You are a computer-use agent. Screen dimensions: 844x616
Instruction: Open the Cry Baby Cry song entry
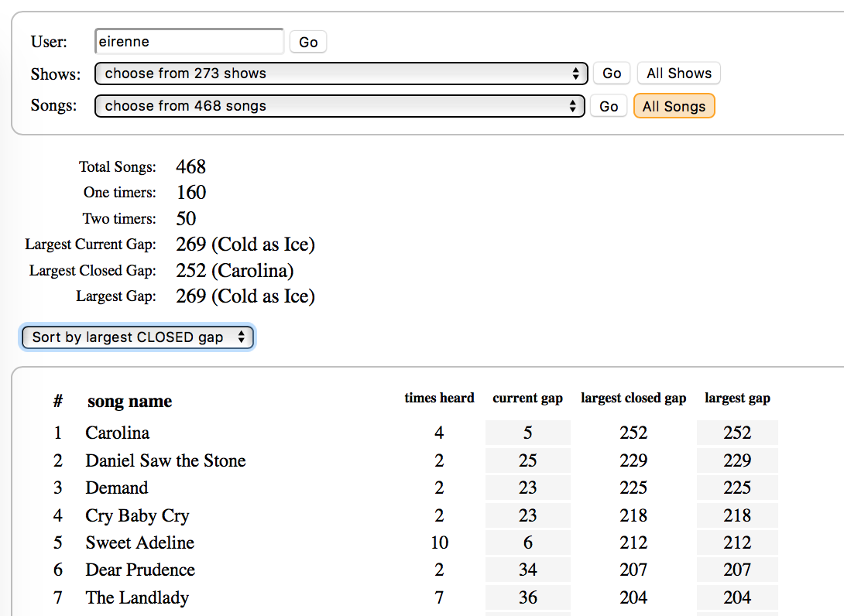coord(137,515)
